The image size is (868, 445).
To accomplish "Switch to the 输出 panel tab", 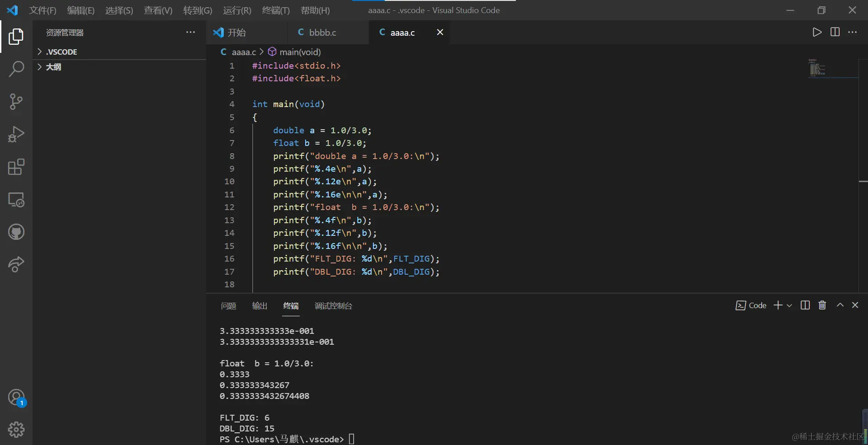I will click(259, 306).
